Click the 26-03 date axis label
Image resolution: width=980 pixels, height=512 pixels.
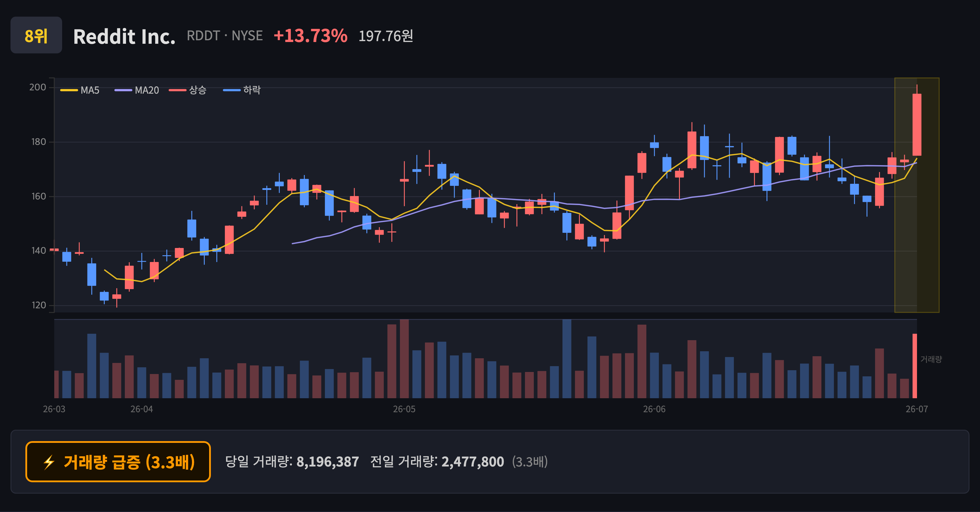(54, 409)
